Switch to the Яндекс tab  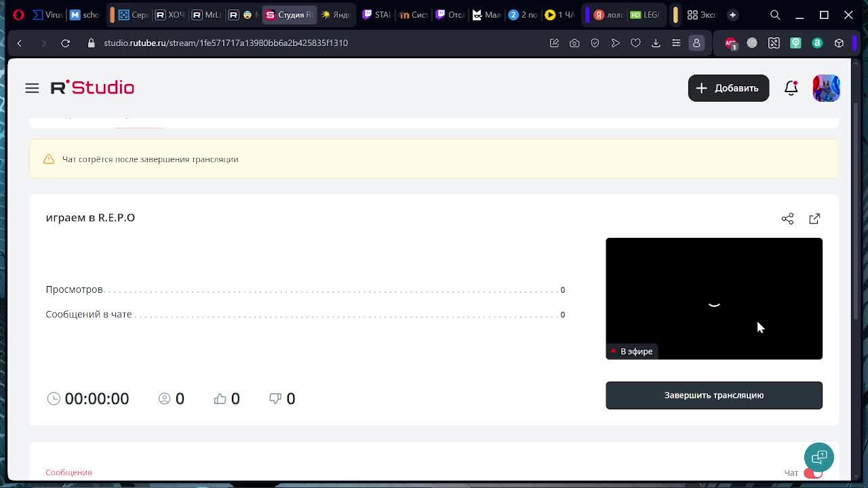[x=336, y=14]
